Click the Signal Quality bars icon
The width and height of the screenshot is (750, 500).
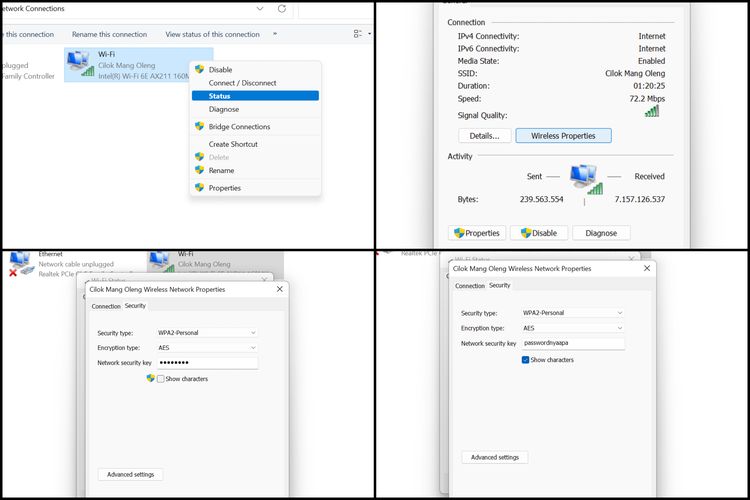[652, 111]
